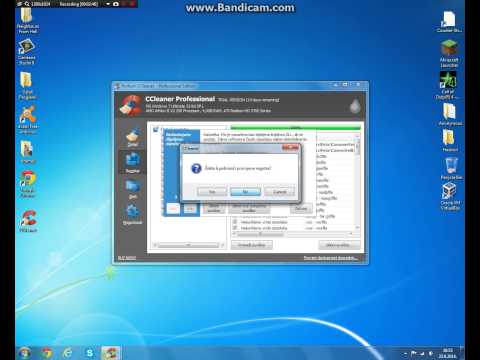Click the blue question mark icon in dialog
The image size is (480, 360).
pos(196,168)
